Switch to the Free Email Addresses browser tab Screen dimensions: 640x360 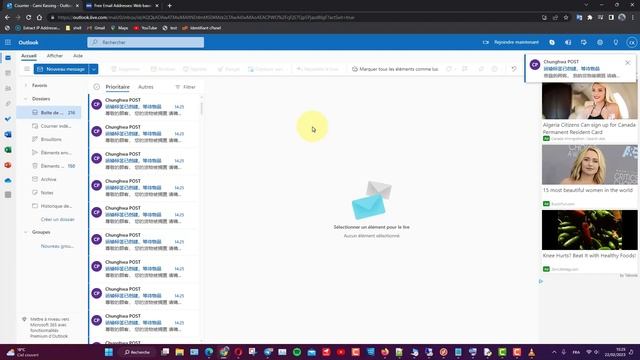coord(122,6)
